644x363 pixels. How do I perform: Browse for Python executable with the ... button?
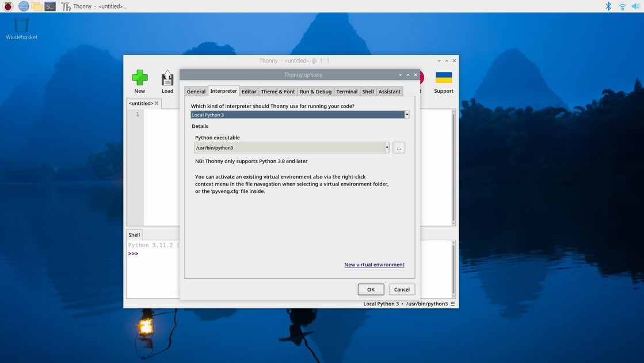(x=399, y=148)
